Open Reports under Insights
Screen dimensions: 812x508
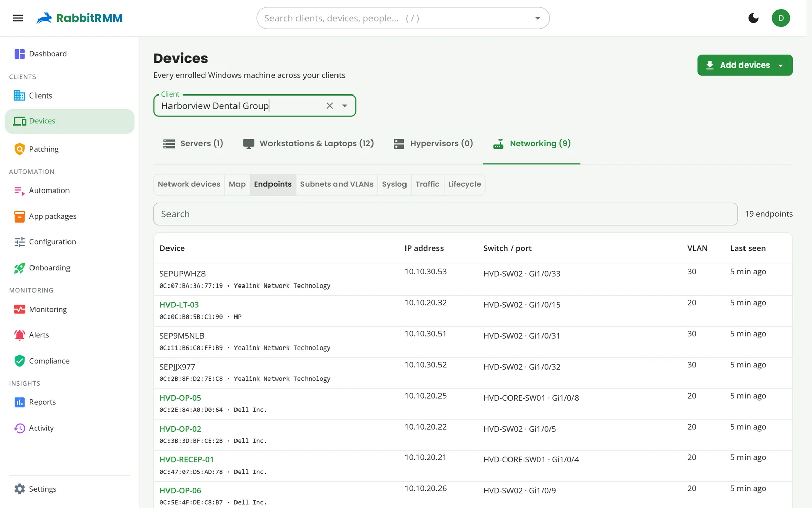70,402
